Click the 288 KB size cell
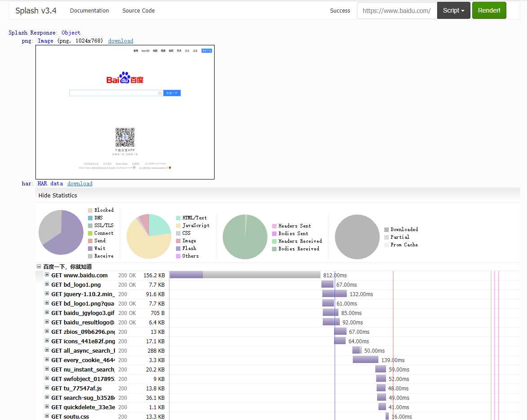This screenshot has width=527, height=420. pos(156,350)
